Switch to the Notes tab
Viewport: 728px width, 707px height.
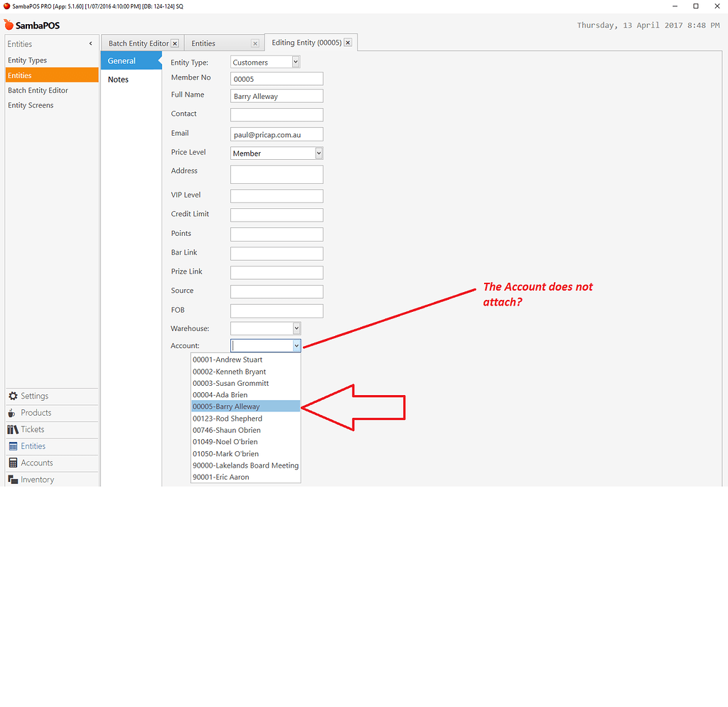pyautogui.click(x=118, y=79)
